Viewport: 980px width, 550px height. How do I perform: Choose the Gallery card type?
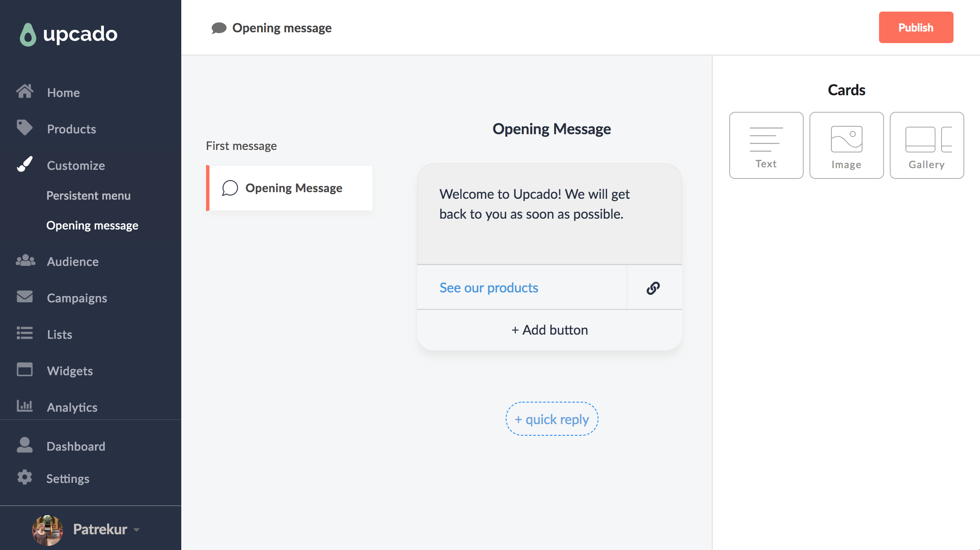coord(927,145)
